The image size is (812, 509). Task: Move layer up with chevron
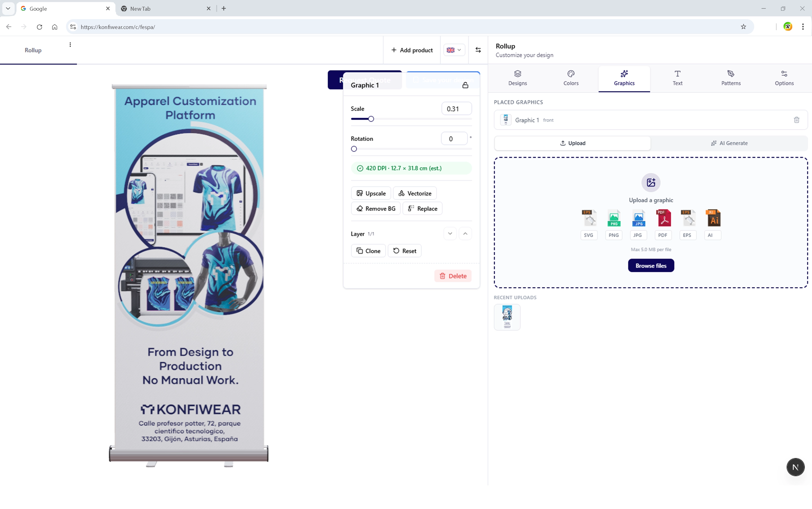point(465,234)
